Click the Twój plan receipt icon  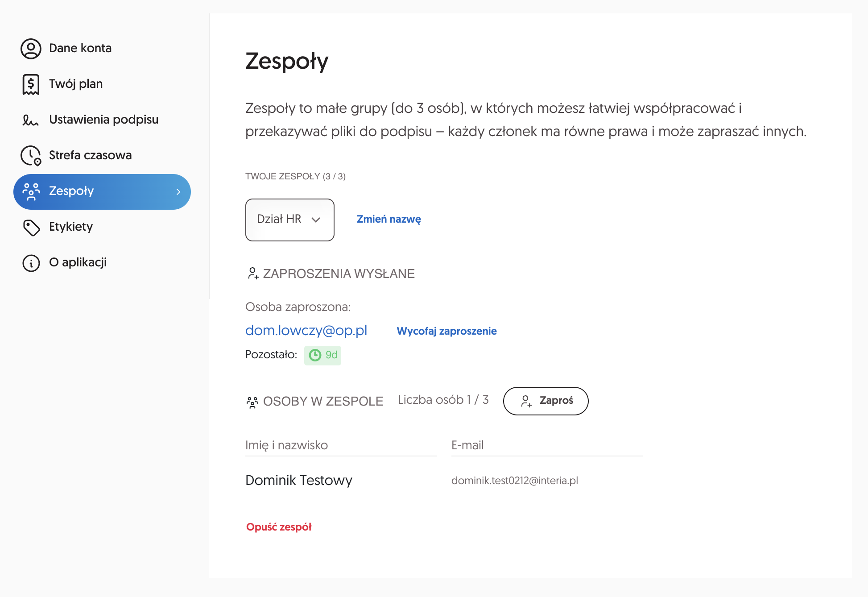click(x=31, y=84)
